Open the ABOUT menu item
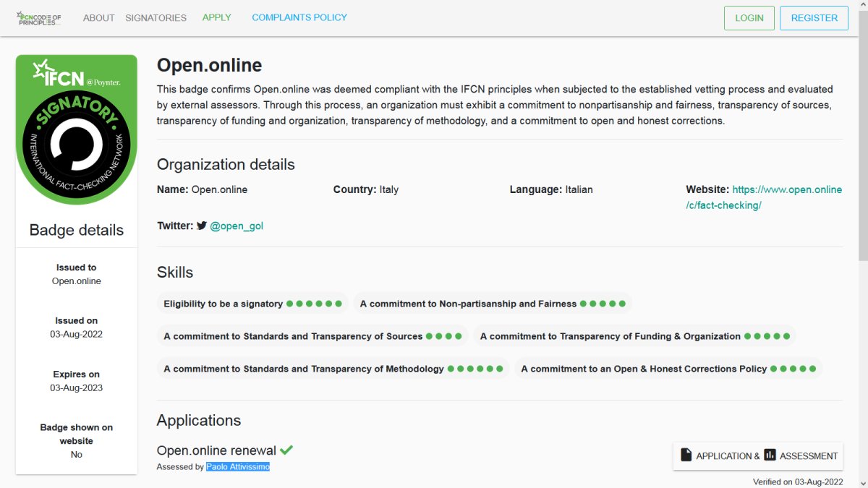Viewport: 868px width, 488px height. [99, 17]
